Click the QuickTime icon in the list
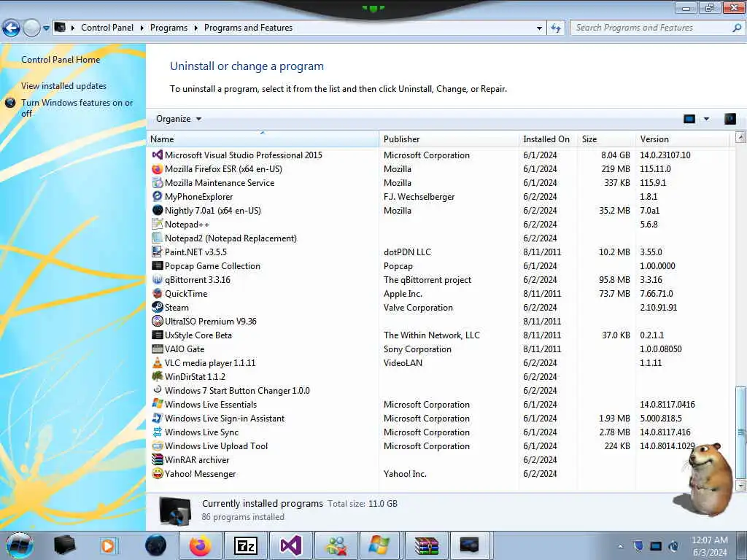 (158, 293)
